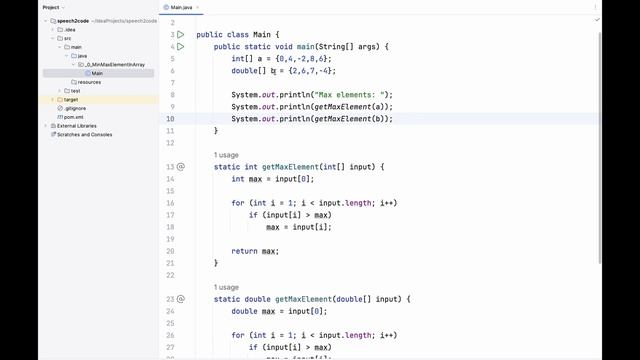The image size is (640, 360).
Task: Collapse the speech2code project root
Action: point(46,21)
